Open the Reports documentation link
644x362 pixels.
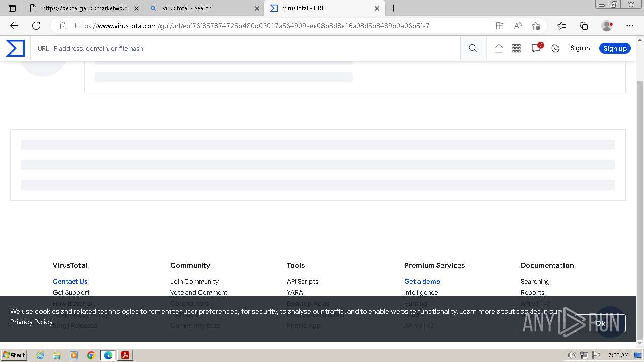coord(532,292)
